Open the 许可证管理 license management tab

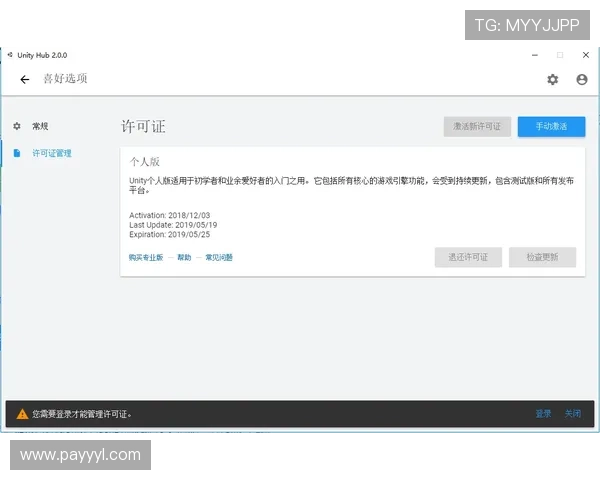(52, 153)
